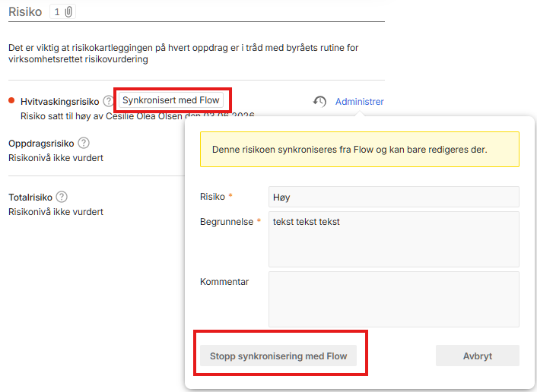Click the risikokartleggingen description paragraph
The width and height of the screenshot is (537, 392).
tap(183, 53)
